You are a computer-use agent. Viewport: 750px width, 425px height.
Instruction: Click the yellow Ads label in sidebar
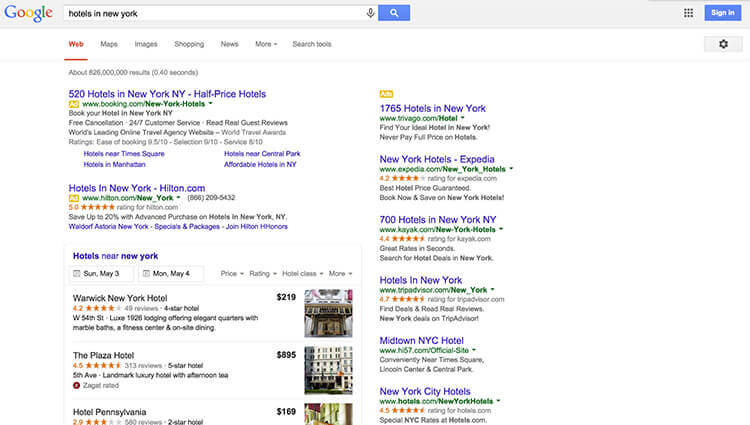[x=386, y=94]
